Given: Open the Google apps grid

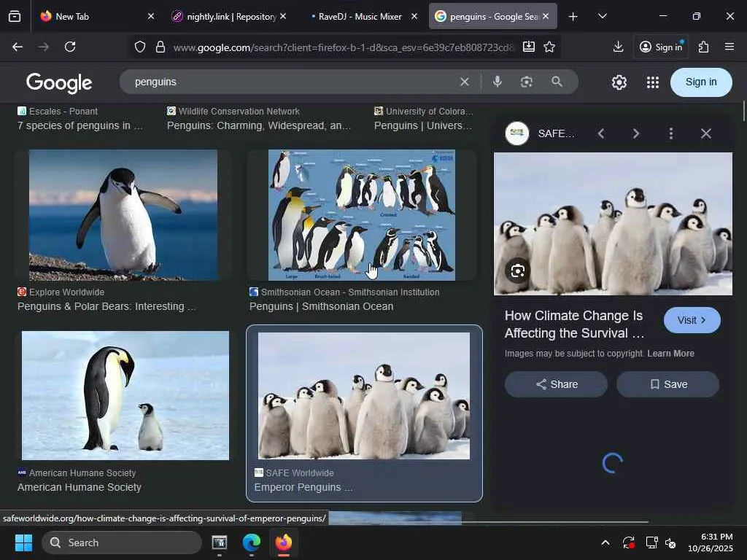Looking at the screenshot, I should [x=653, y=82].
